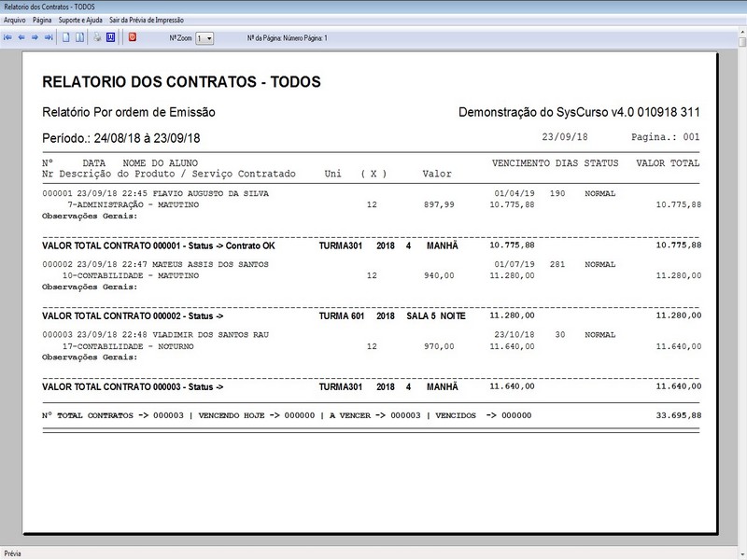Click the name MATEUS ASSIS DOS SANTOS
The height and width of the screenshot is (560, 747).
click(x=211, y=264)
